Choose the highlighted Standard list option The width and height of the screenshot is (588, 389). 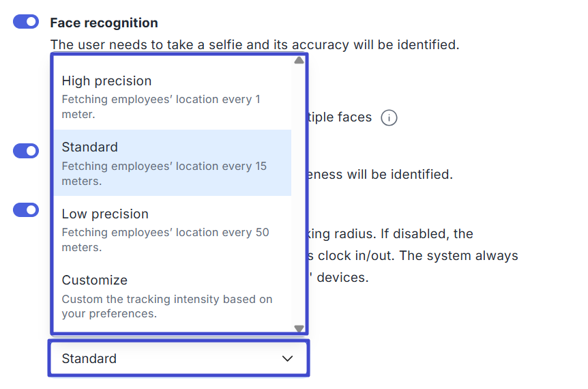pyautogui.click(x=90, y=147)
